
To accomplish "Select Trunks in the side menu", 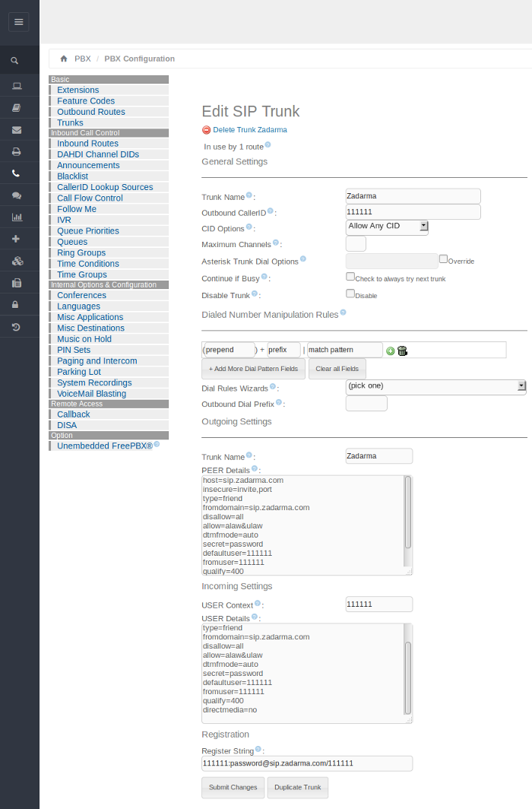I will click(70, 123).
